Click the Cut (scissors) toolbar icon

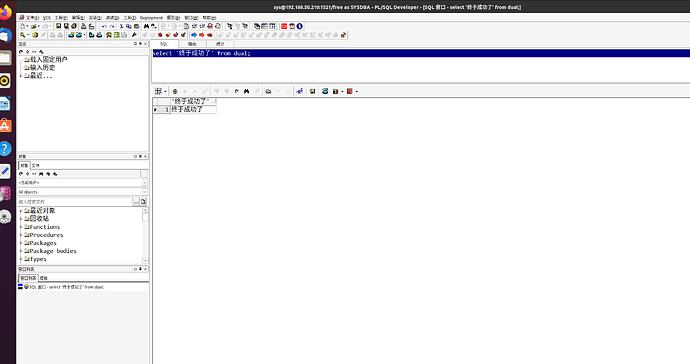121,26
